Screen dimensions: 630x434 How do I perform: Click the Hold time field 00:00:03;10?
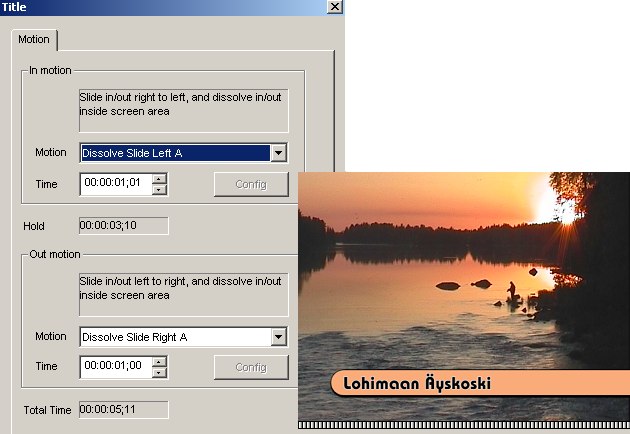click(x=124, y=226)
